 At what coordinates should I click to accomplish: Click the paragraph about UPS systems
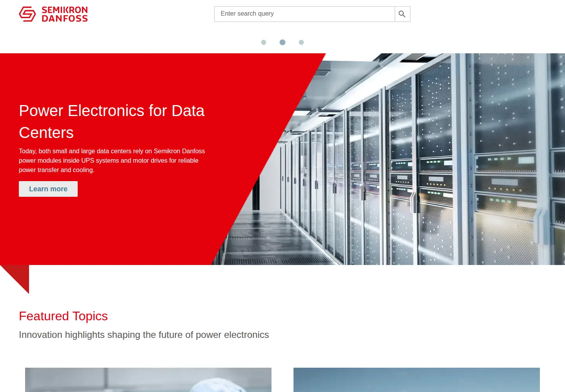112,160
